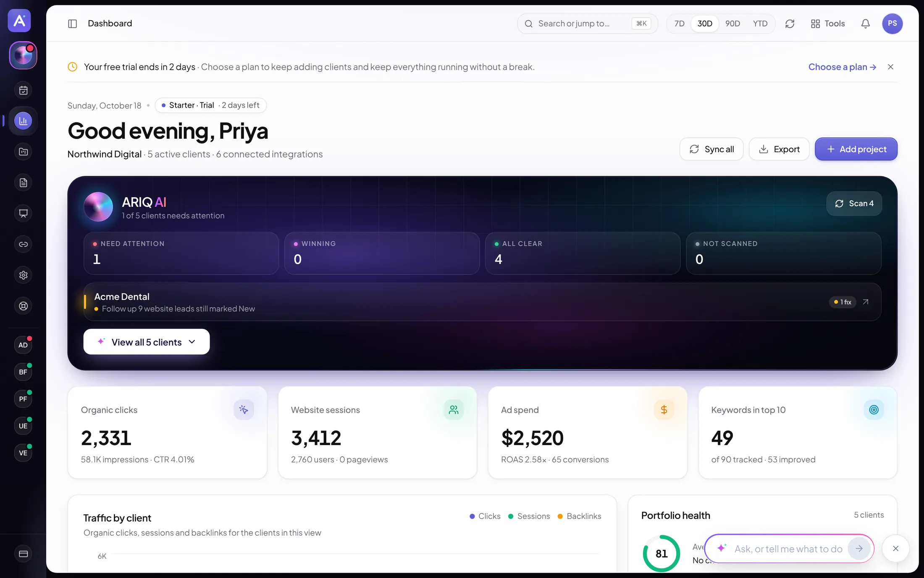Toggle Clicks series in chart legend

pyautogui.click(x=485, y=516)
